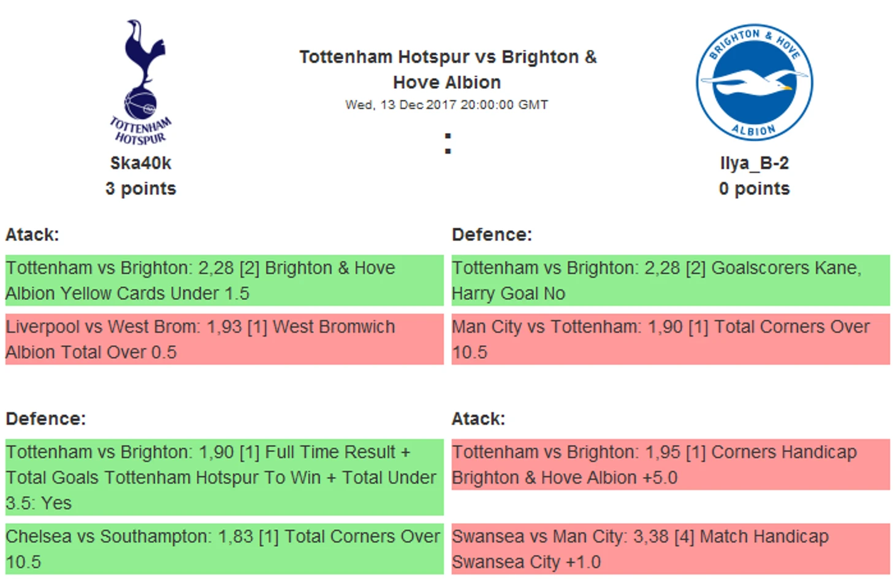Click the right Defence section heading
The height and width of the screenshot is (588, 895).
tap(492, 235)
